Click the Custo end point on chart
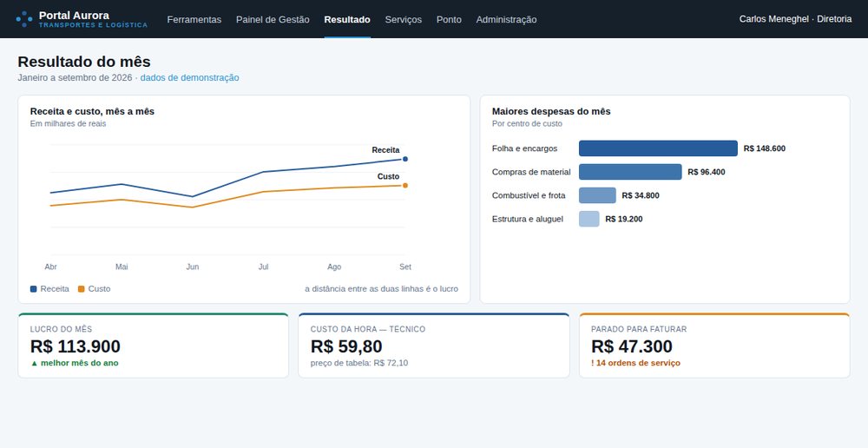This screenshot has height=448, width=868. pos(405,186)
